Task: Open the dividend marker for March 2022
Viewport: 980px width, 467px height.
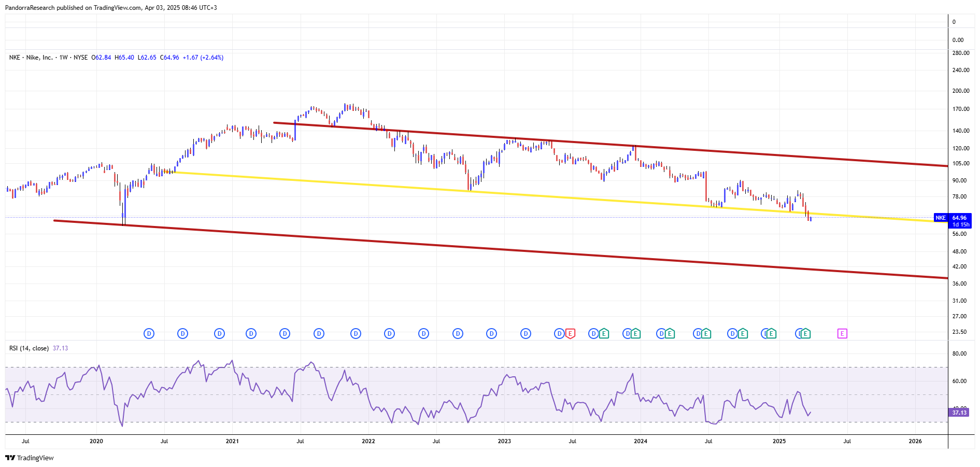Action: point(390,334)
